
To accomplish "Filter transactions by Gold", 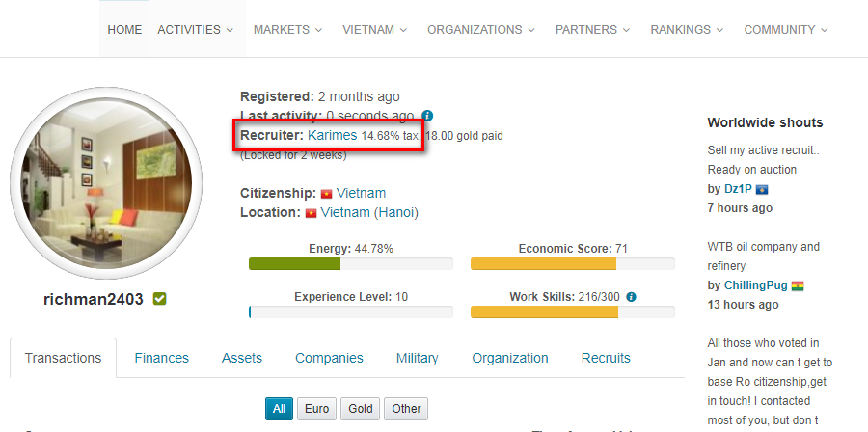I will pyautogui.click(x=361, y=409).
